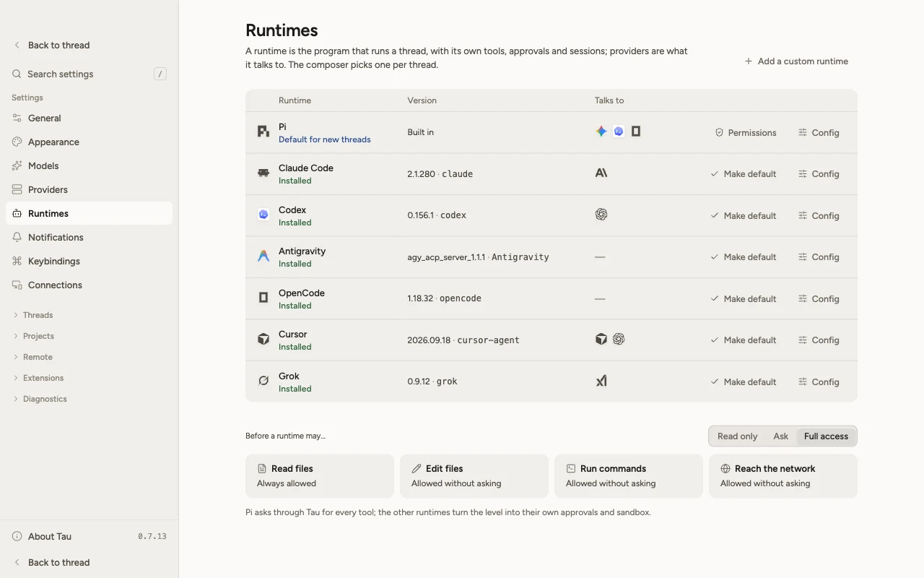The height and width of the screenshot is (578, 924).
Task: Make Grok the default runtime
Action: tap(743, 381)
